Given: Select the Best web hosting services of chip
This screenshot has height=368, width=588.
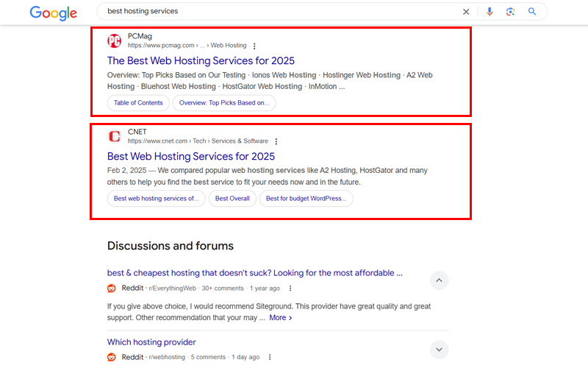Looking at the screenshot, I should pyautogui.click(x=156, y=198).
